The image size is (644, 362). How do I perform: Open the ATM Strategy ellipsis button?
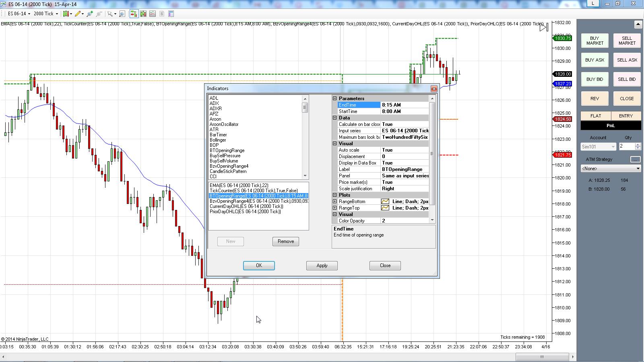635,159
